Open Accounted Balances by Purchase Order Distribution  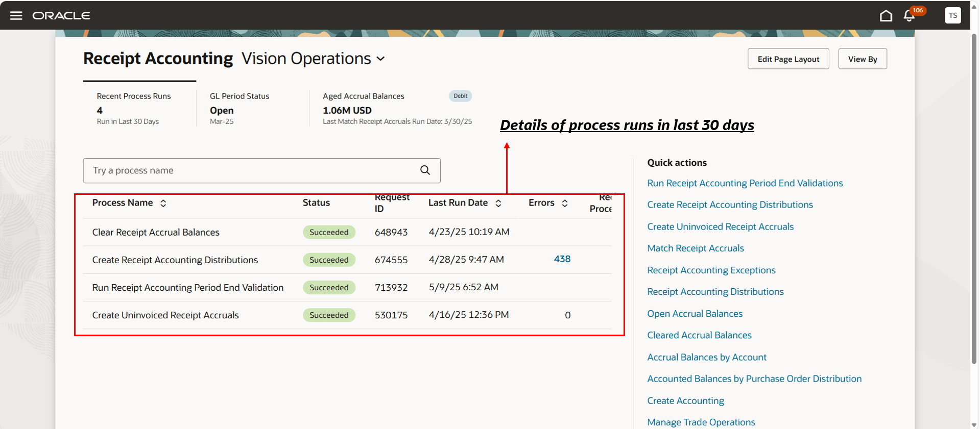coord(754,378)
